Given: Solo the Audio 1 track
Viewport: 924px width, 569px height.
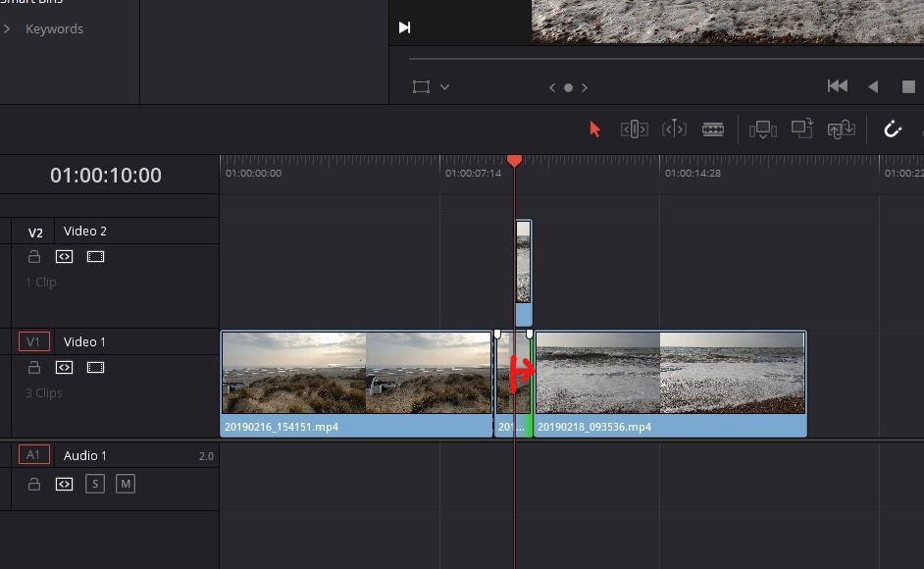Looking at the screenshot, I should (x=95, y=484).
